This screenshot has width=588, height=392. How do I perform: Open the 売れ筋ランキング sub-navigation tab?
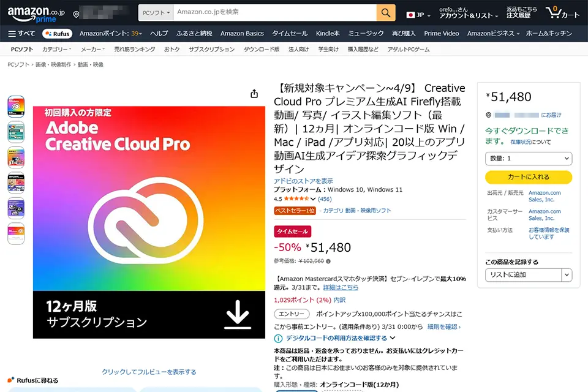pos(135,49)
